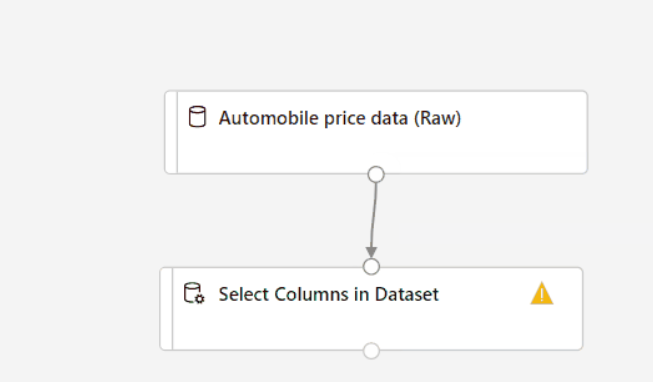Click output port below Select Columns in Dataset

(x=371, y=351)
